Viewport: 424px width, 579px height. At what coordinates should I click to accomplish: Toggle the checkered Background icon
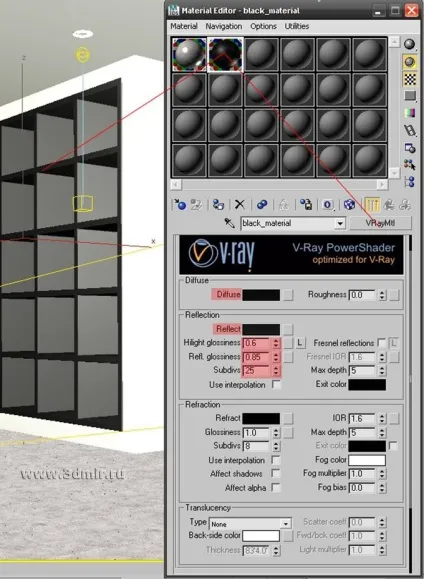[x=410, y=79]
